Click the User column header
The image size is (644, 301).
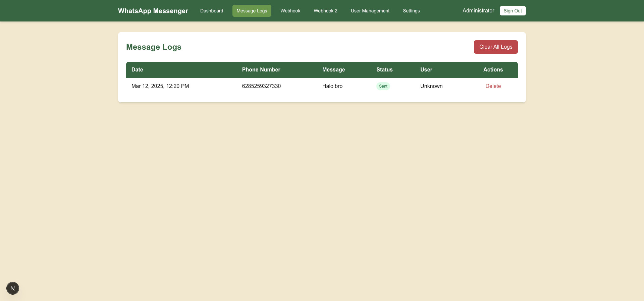coord(426,70)
